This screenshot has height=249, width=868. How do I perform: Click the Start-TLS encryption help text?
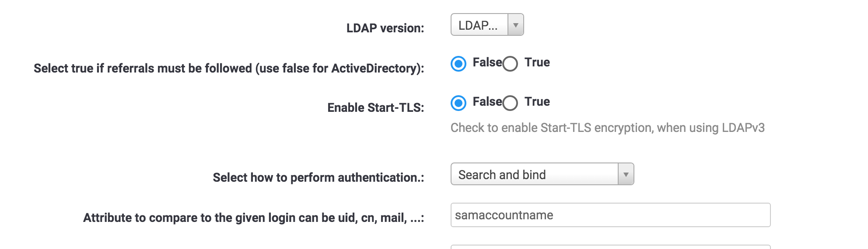(x=607, y=128)
